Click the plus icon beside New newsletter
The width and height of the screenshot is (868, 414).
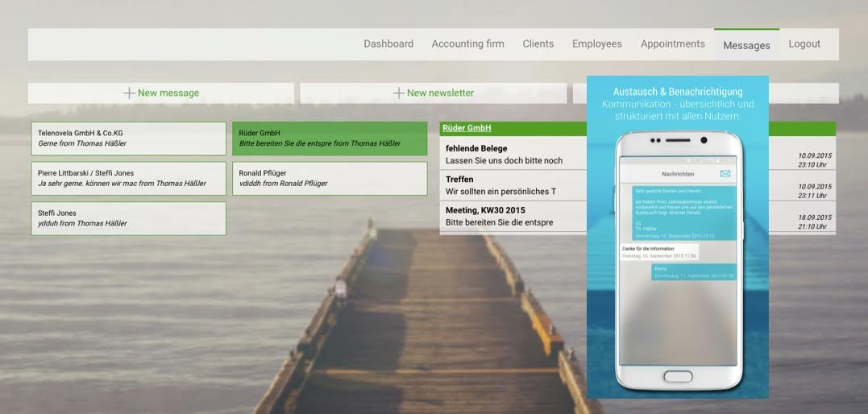(x=399, y=93)
